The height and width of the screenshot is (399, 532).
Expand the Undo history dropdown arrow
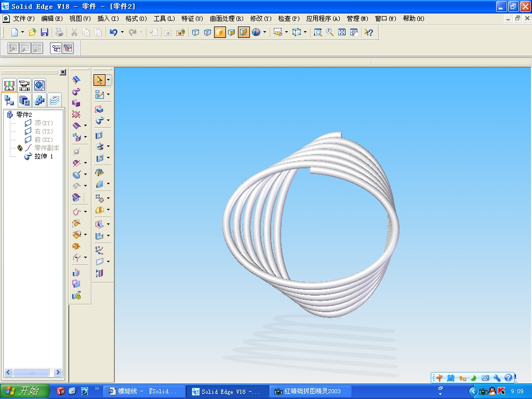tap(122, 32)
